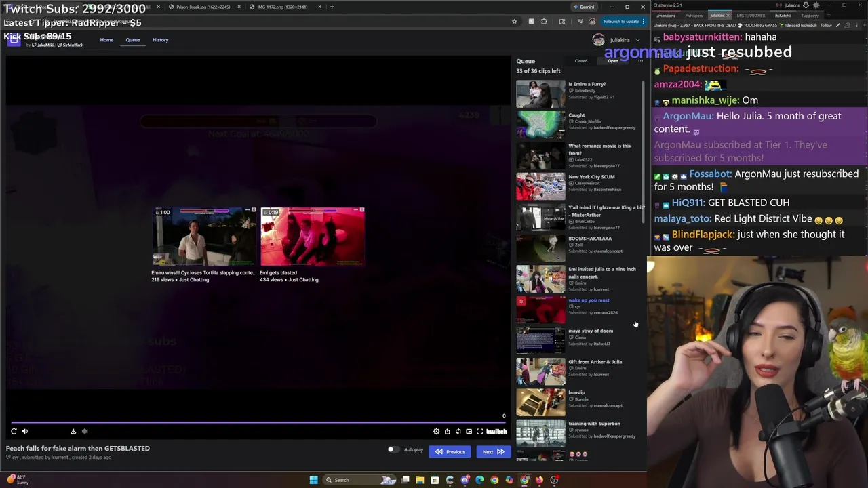
Task: Open clip player settings gear
Action: (x=436, y=431)
